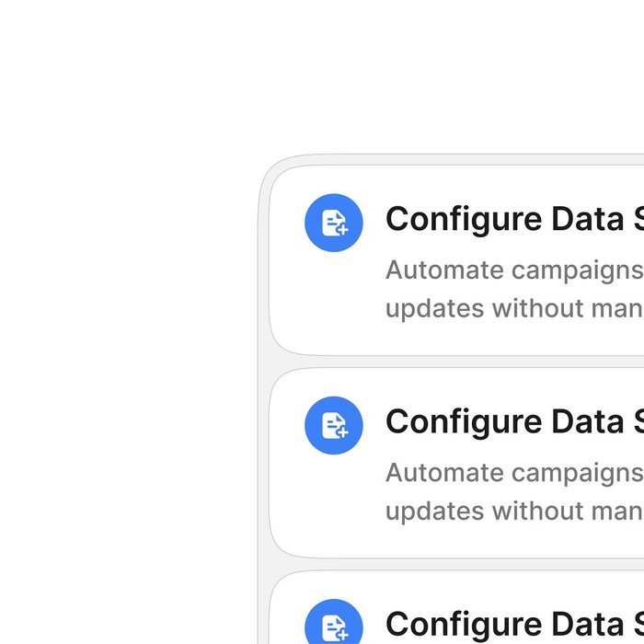
Task: Open the middle card's "Configure Data S" title
Action: pyautogui.click(x=513, y=422)
